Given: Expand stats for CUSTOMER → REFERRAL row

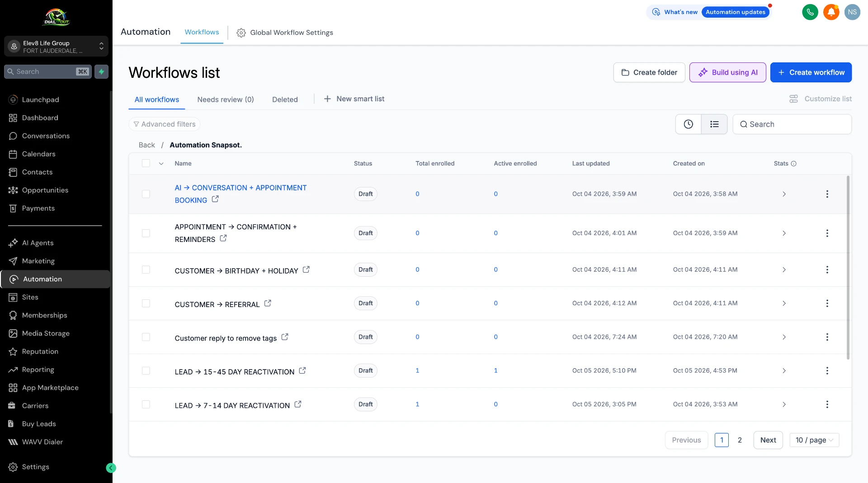Looking at the screenshot, I should [784, 303].
